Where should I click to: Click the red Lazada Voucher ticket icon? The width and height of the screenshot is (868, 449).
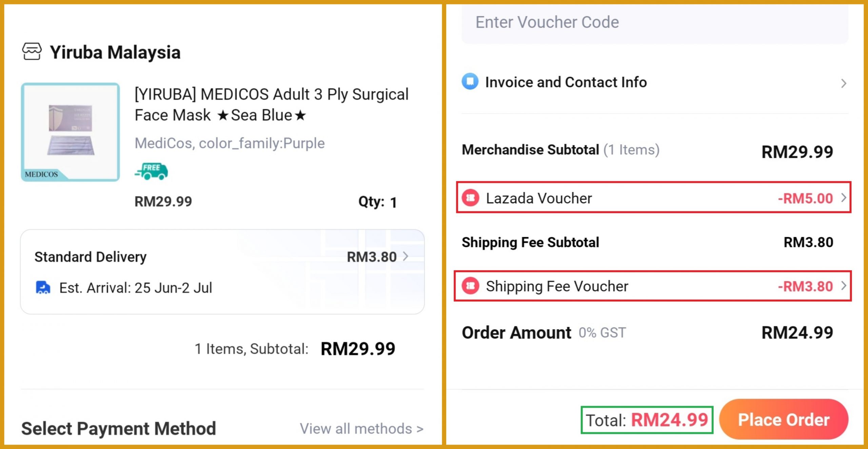coord(471,198)
